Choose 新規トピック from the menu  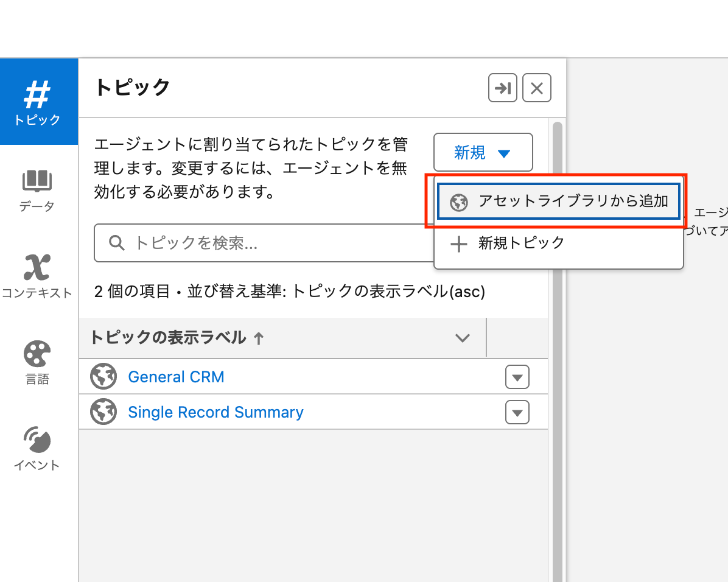[x=522, y=244]
